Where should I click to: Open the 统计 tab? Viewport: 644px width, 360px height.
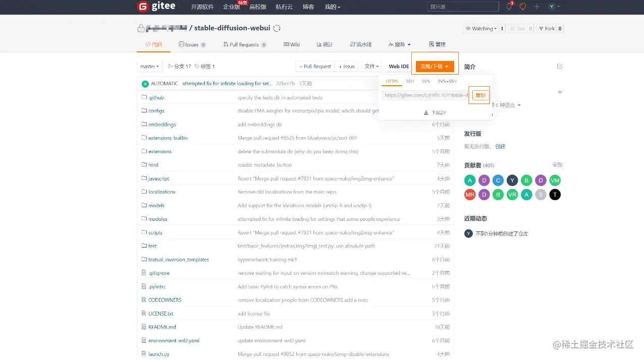325,44
